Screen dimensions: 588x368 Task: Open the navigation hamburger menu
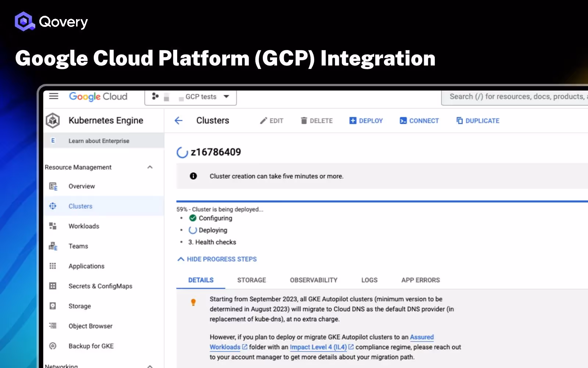tap(54, 96)
